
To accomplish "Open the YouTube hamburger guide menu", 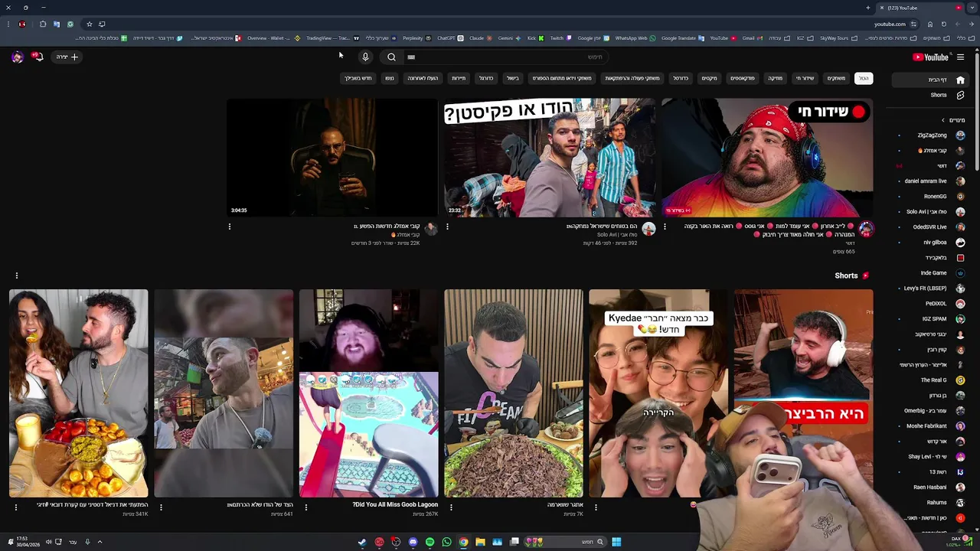I will (x=960, y=57).
